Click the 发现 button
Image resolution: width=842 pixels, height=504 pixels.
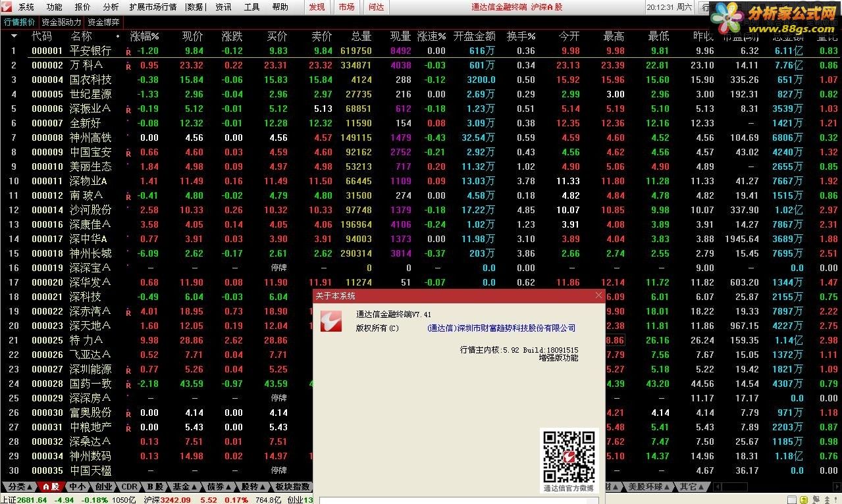(317, 7)
